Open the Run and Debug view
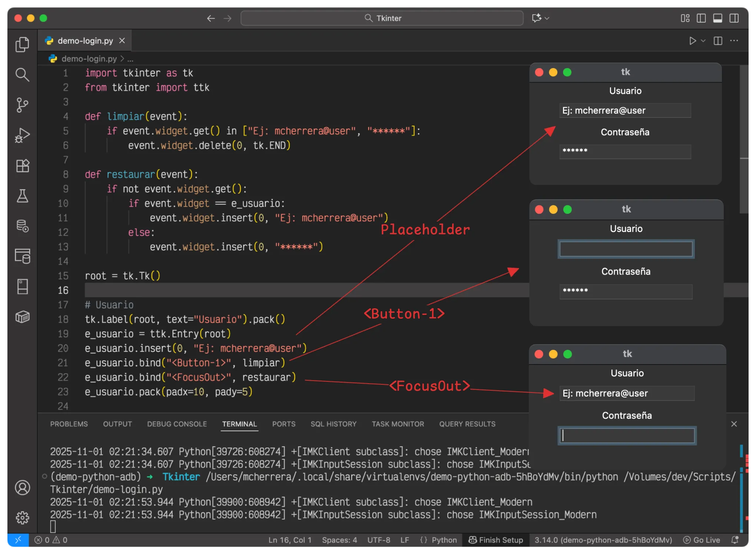756x554 pixels. pos(22,136)
